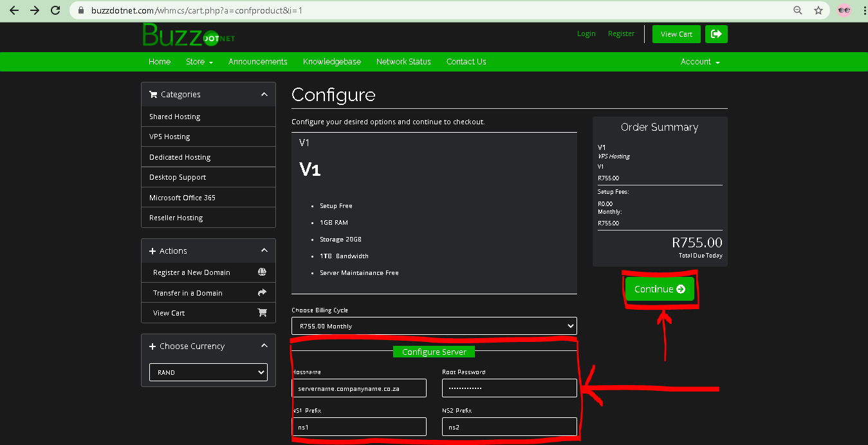Open the browser zoom magnifier icon
This screenshot has width=868, height=445.
coord(798,10)
